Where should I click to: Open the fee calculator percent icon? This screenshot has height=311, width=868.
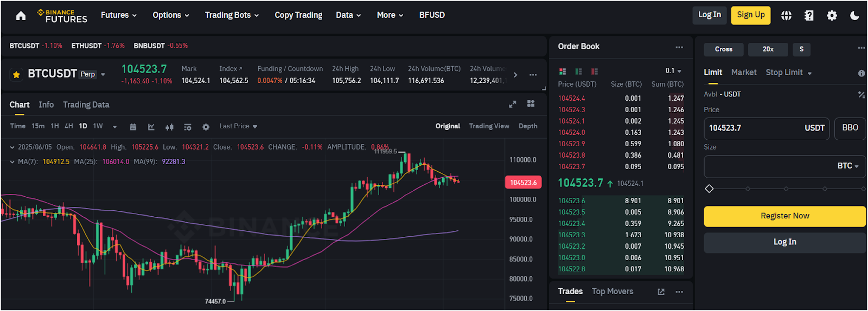click(861, 94)
